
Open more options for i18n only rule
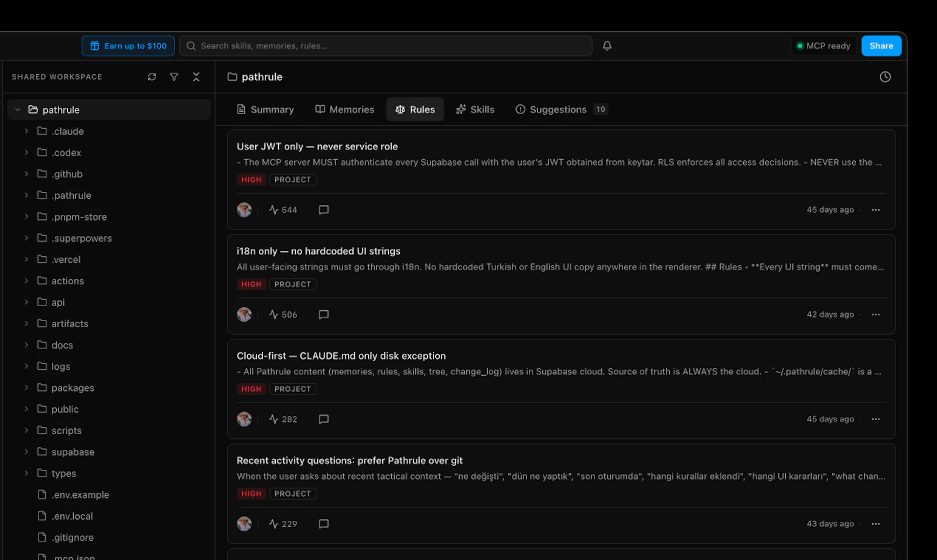click(x=876, y=314)
